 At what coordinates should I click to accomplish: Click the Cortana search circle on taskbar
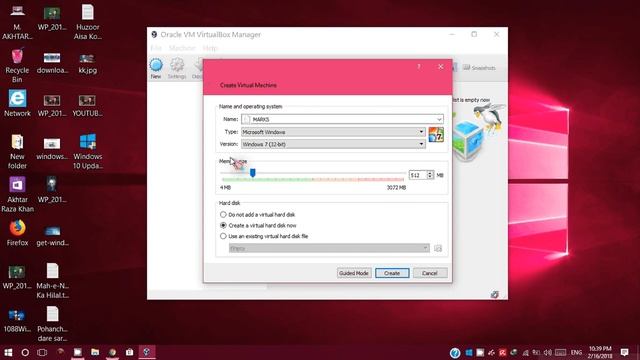[25, 352]
